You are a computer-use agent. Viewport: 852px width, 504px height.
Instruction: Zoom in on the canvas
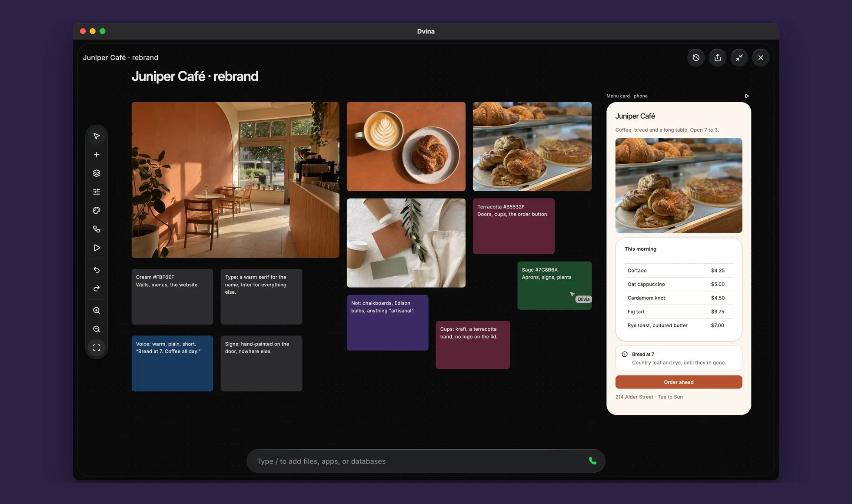click(97, 311)
